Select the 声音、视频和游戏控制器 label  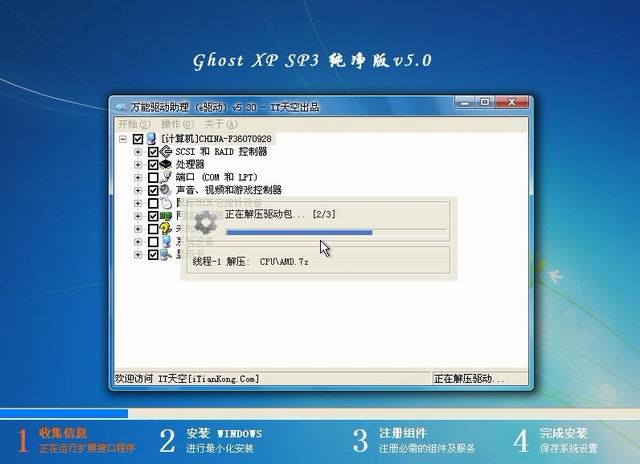[x=229, y=190]
